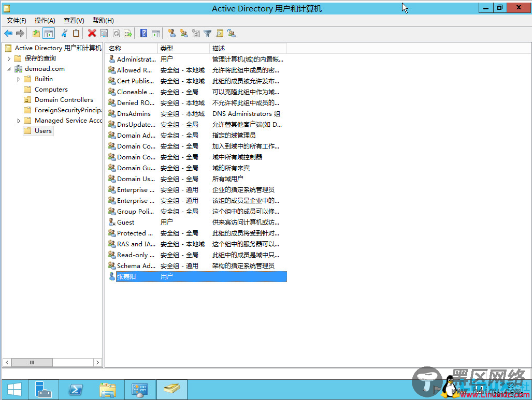Click the Find objects icon
Viewport: 532px width, 400px height.
tap(220, 33)
